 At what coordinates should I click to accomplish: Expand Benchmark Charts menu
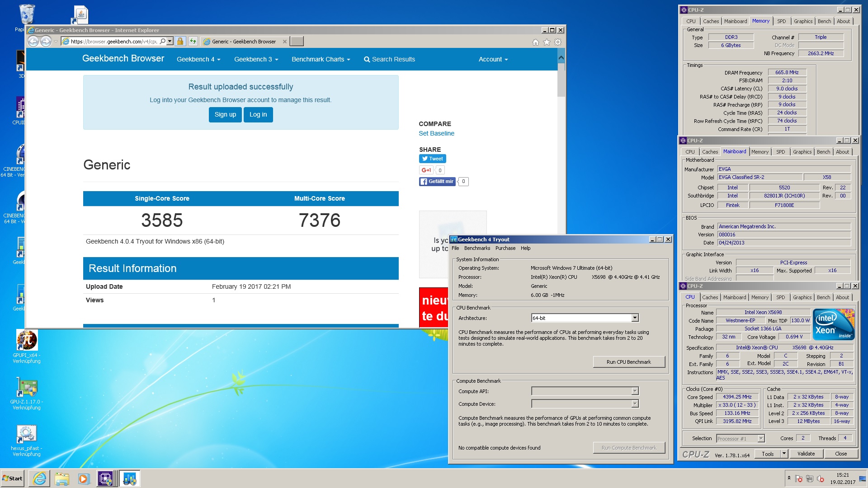[321, 59]
